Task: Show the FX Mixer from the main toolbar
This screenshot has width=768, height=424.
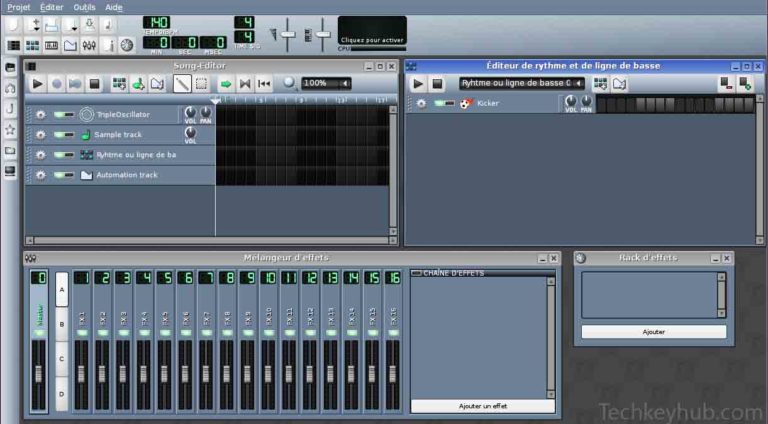Action: click(x=89, y=45)
